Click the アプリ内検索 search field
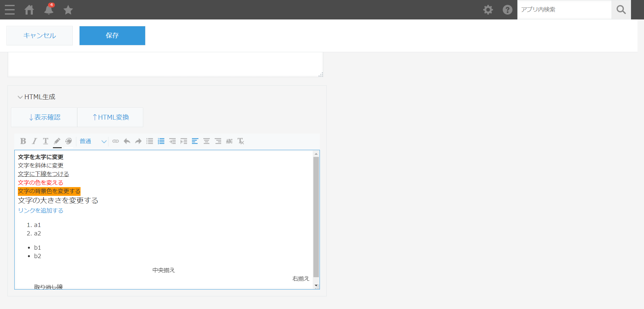Image resolution: width=644 pixels, height=309 pixels. (564, 10)
